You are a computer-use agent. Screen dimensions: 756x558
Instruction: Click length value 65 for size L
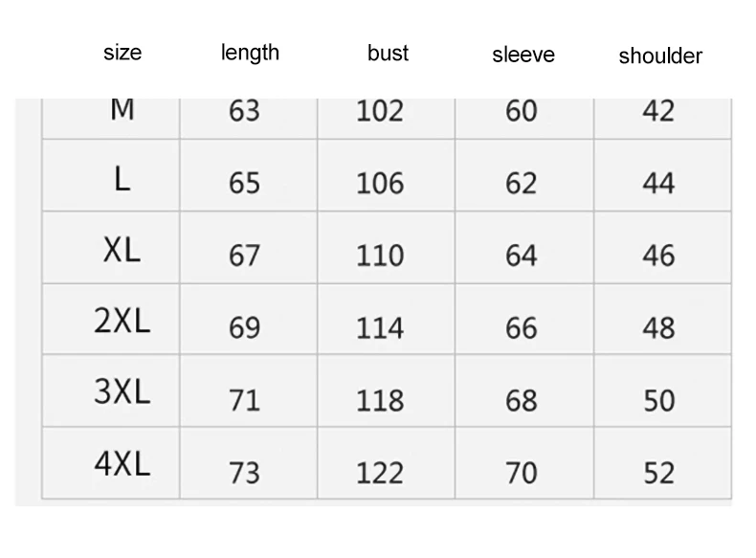[244, 184]
